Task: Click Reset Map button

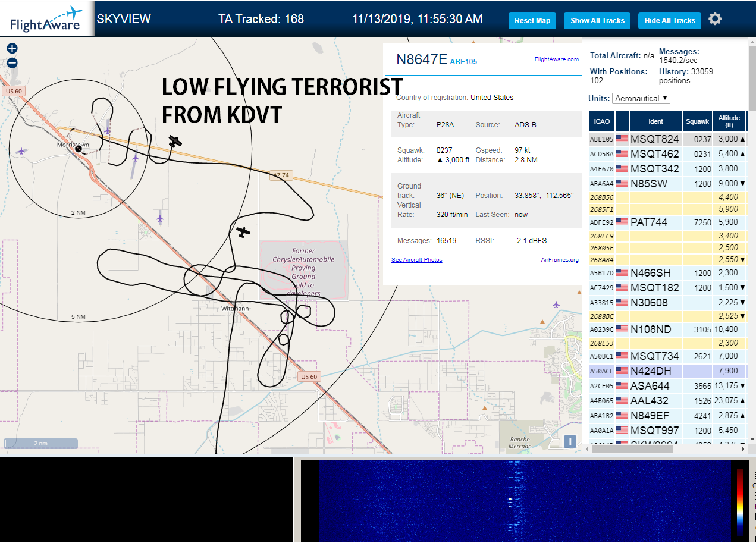Action: [532, 20]
